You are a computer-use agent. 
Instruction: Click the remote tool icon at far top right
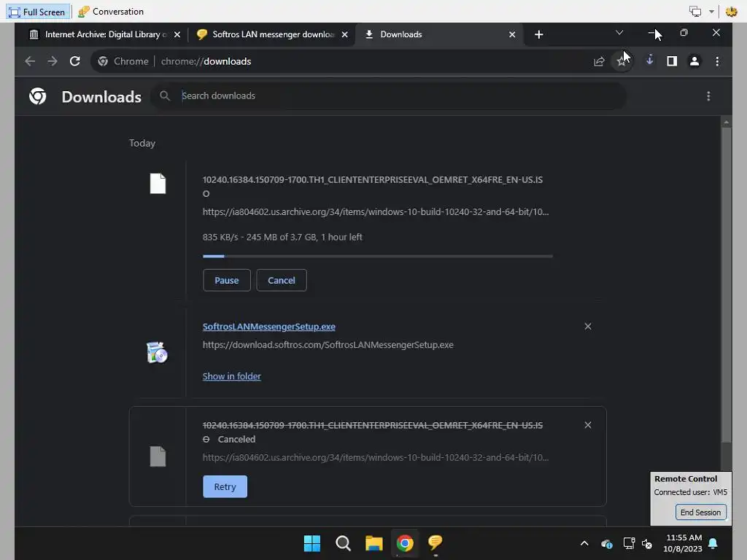click(731, 12)
